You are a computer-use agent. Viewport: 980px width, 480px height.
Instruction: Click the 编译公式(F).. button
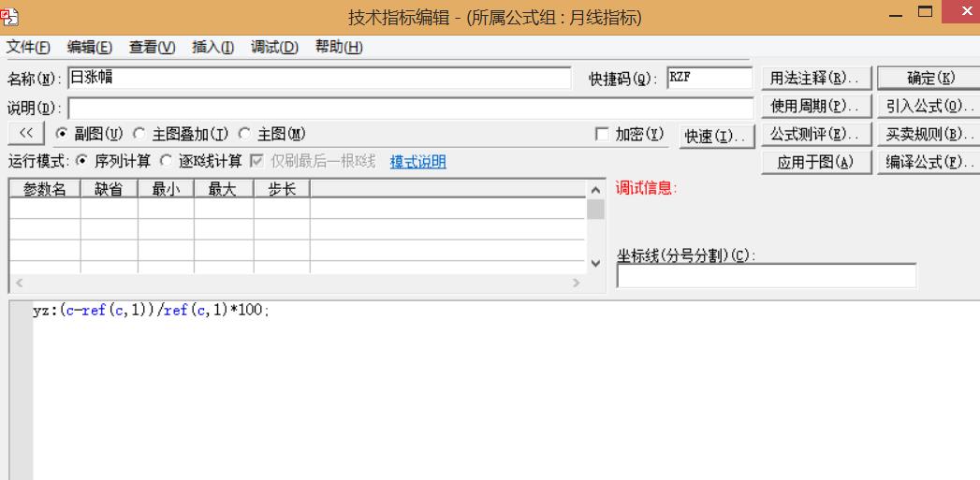point(930,163)
